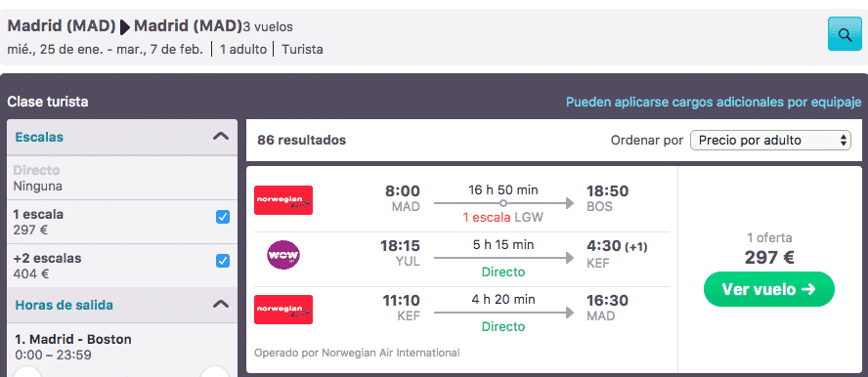This screenshot has width=868, height=377.
Task: Click the KEF to MAD flight arrow
Action: 503,313
